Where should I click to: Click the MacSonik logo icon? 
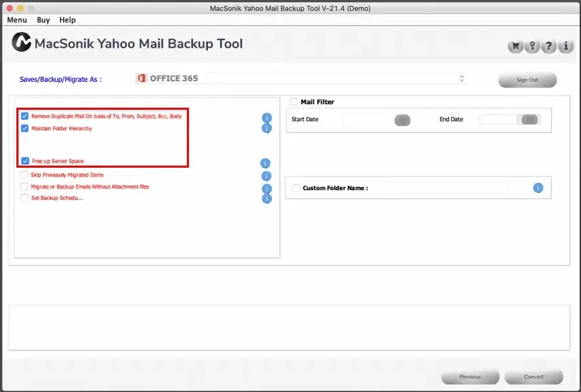pyautogui.click(x=21, y=42)
